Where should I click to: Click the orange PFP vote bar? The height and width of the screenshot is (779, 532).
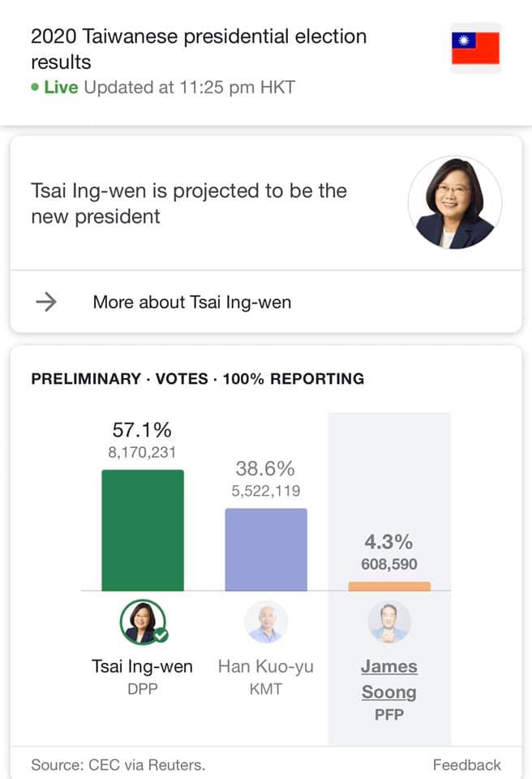click(389, 586)
